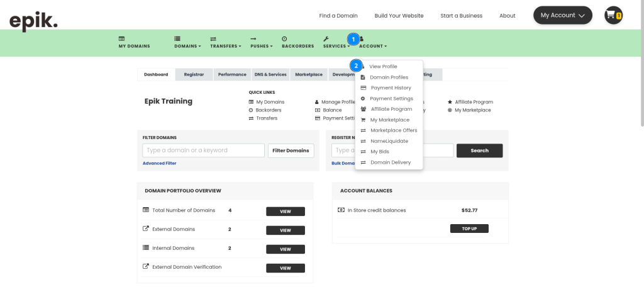
Task: Click the My Domains icon in green bar
Action: coord(121,38)
